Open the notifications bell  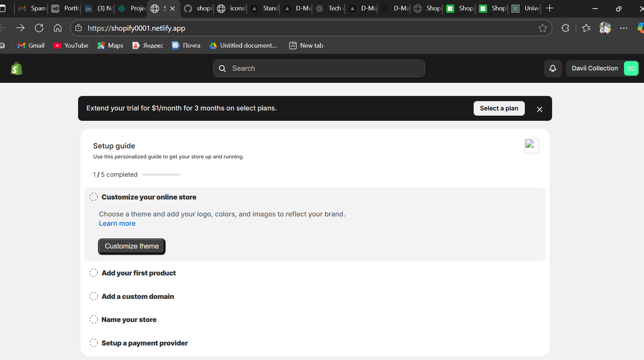553,68
